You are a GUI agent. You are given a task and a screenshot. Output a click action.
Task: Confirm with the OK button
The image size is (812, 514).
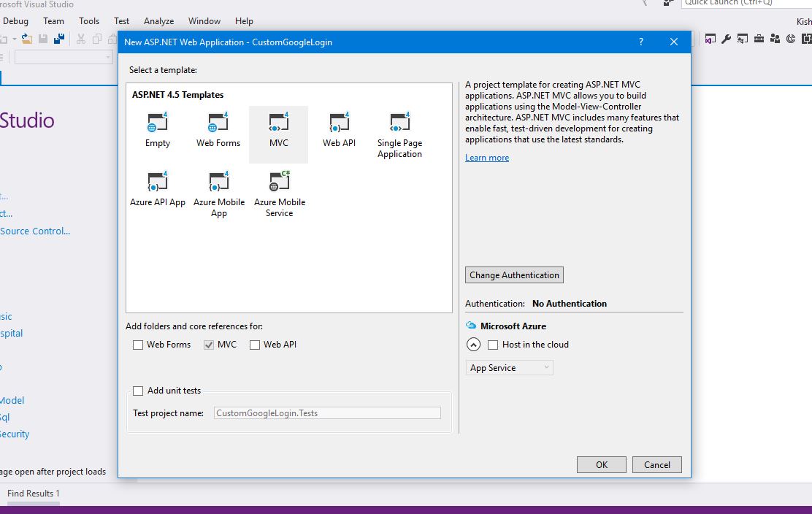coord(601,464)
